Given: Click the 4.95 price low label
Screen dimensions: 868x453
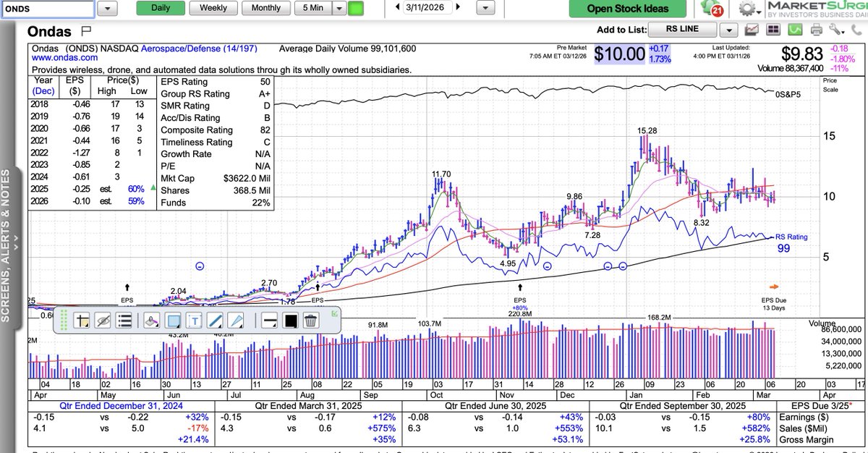Looking at the screenshot, I should [506, 263].
